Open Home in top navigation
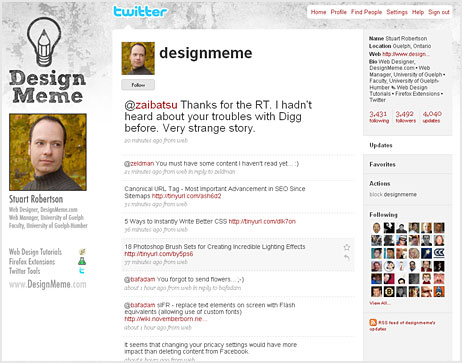The height and width of the screenshot is (363, 462). coord(318,12)
